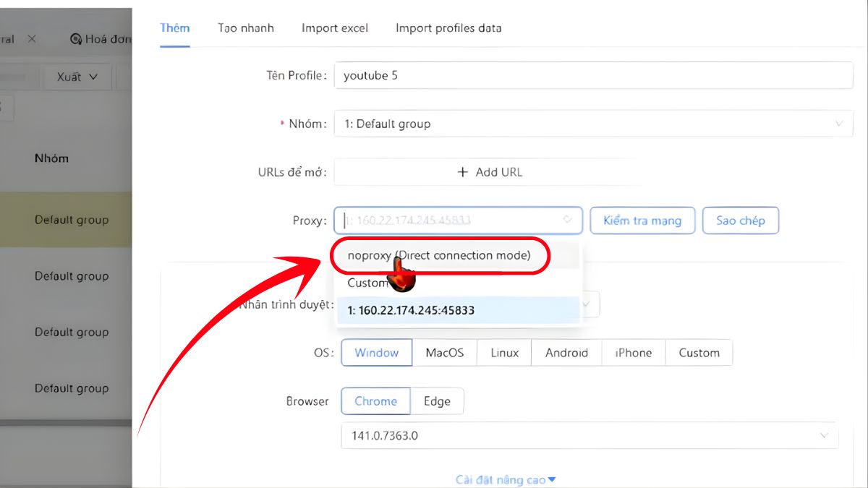868x488 pixels.
Task: Select Window as the OS
Action: 376,353
